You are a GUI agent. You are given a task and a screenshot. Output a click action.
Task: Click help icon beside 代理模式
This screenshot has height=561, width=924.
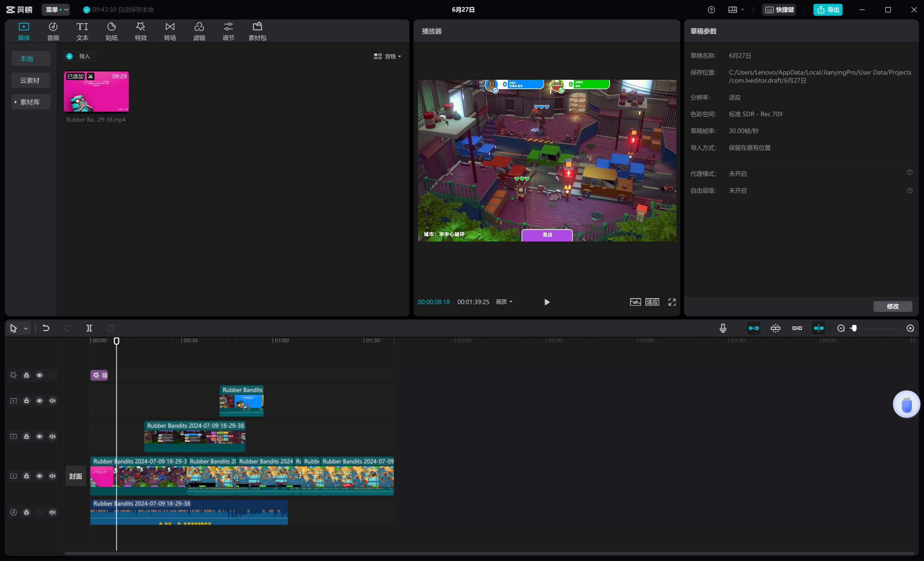point(910,172)
